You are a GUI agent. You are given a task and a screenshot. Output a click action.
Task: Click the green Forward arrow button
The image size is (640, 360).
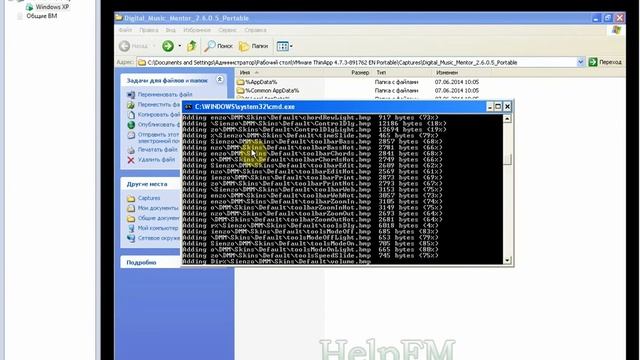(168, 46)
